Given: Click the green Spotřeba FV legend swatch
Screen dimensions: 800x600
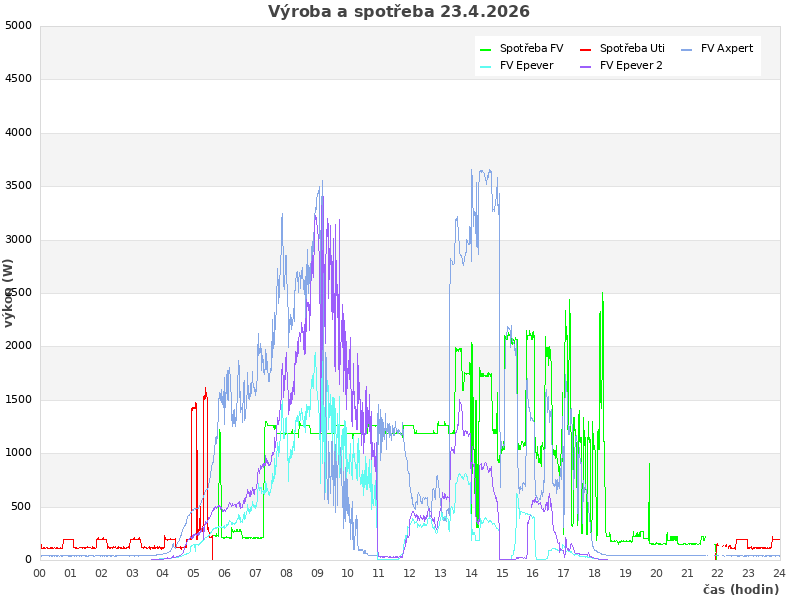Looking at the screenshot, I should pos(486,49).
